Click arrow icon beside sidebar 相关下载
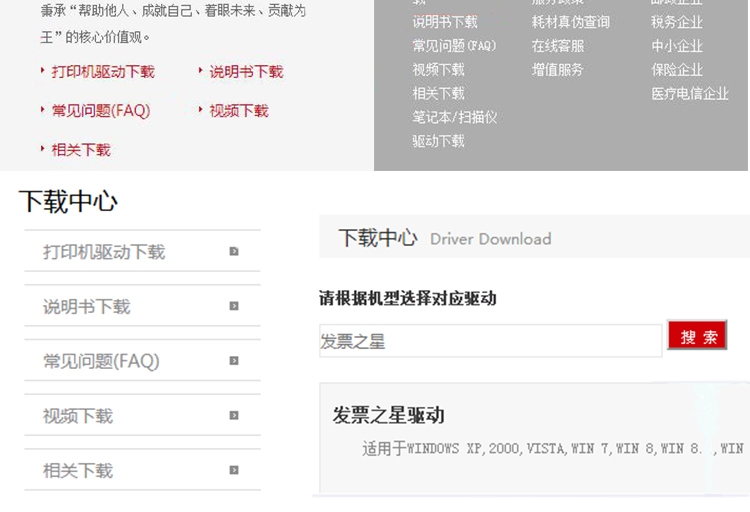Viewport: 750px width, 512px height. point(234,470)
